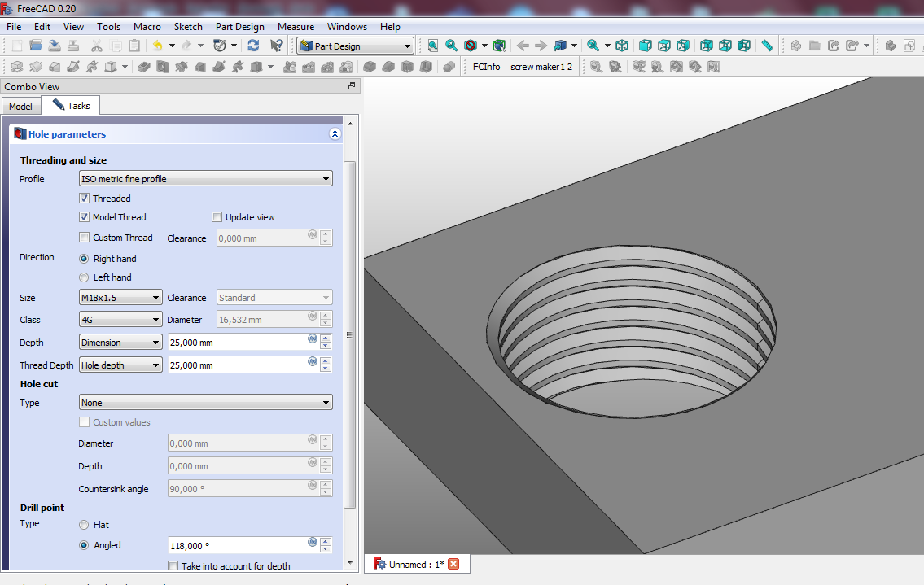Choose the Flat drill point option
This screenshot has width=924, height=585.
point(85,525)
